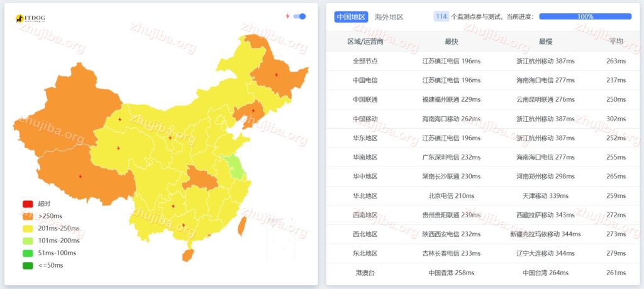Click the 100% progress bar

[586, 16]
